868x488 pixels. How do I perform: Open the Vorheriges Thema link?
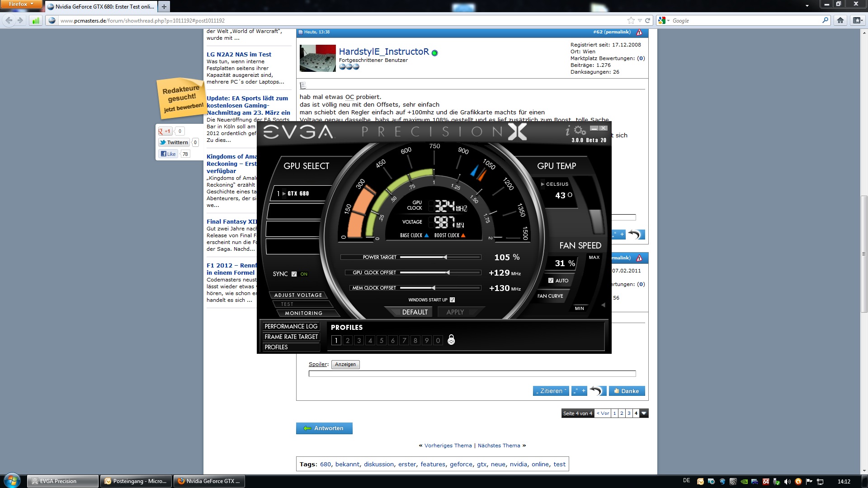(x=448, y=446)
